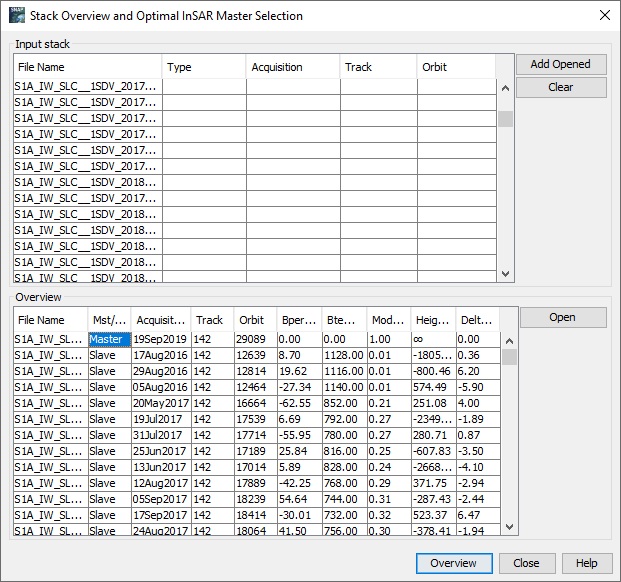
Task: Click the SNAP application icon in title bar
Action: 17,15
